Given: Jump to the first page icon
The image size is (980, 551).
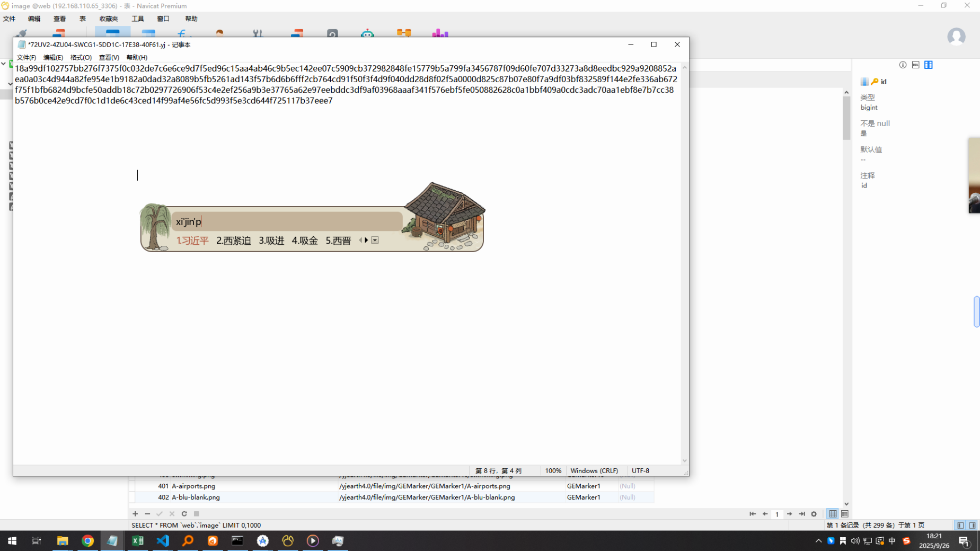Looking at the screenshot, I should point(752,513).
